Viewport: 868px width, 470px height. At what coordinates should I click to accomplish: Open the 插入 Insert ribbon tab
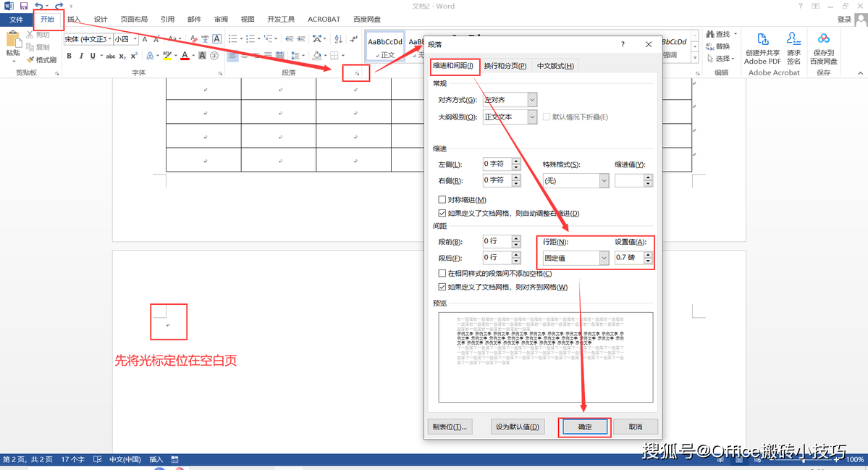[74, 20]
